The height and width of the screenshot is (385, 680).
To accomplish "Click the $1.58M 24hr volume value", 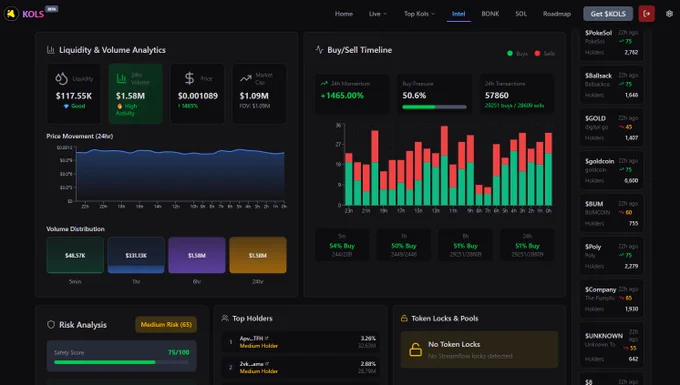I will coord(130,96).
